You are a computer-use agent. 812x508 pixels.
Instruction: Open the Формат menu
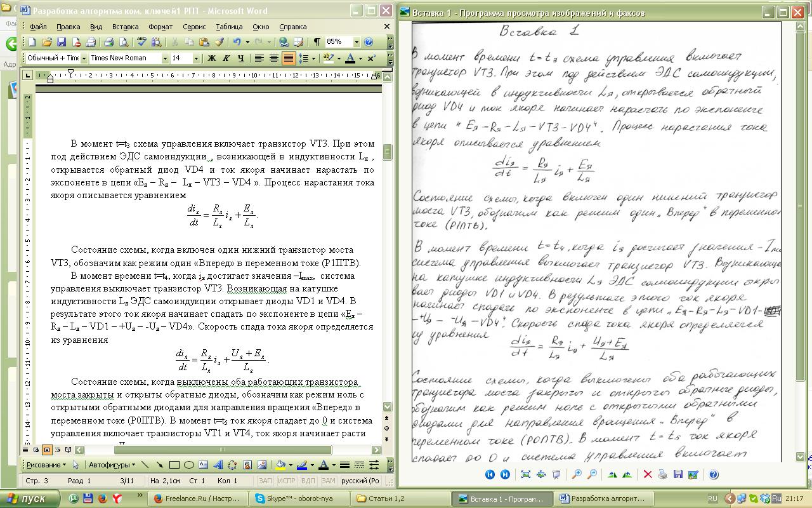[x=160, y=27]
